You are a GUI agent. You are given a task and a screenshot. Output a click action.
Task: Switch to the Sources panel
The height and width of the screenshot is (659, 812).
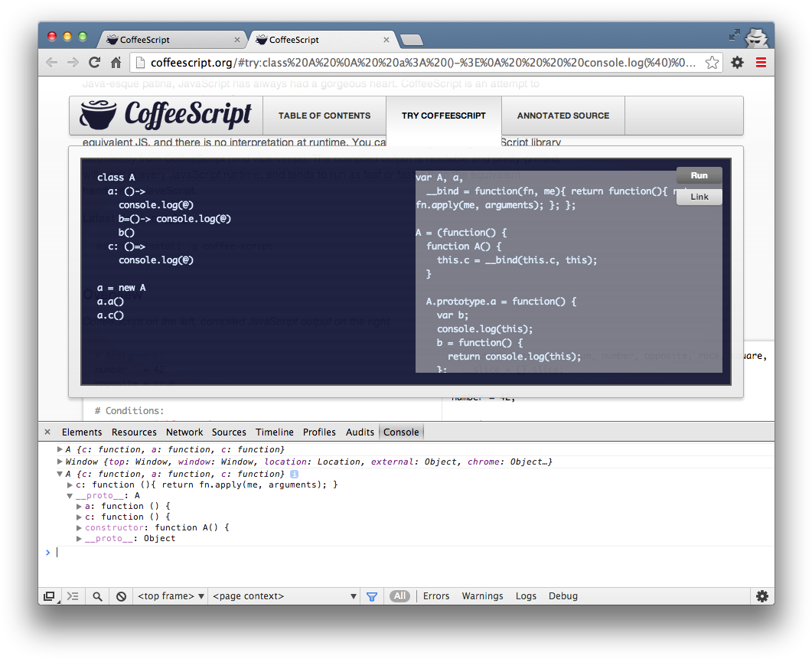[229, 432]
